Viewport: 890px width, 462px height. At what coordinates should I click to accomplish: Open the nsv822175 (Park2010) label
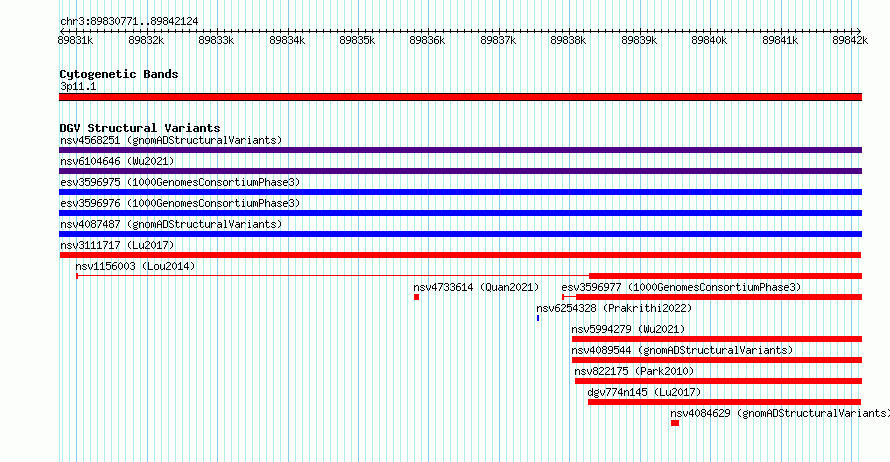click(x=634, y=371)
